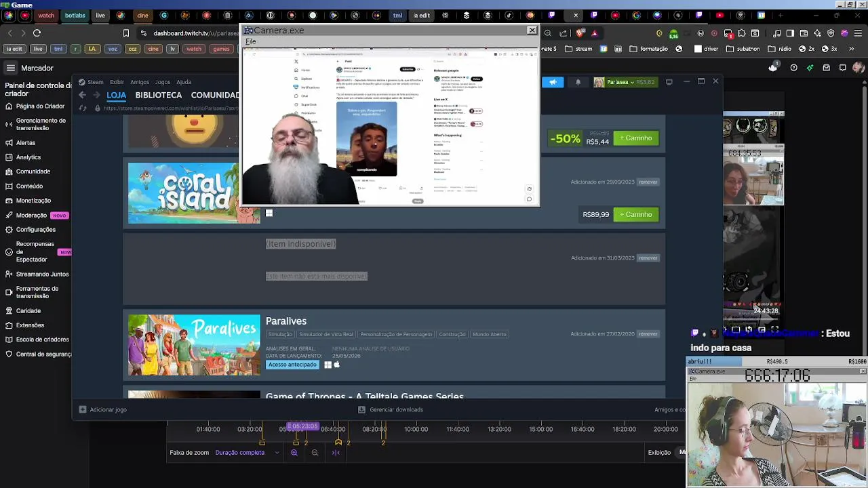The width and height of the screenshot is (868, 488).
Task: Click Simulador de Vida Real tag
Action: pyautogui.click(x=326, y=334)
